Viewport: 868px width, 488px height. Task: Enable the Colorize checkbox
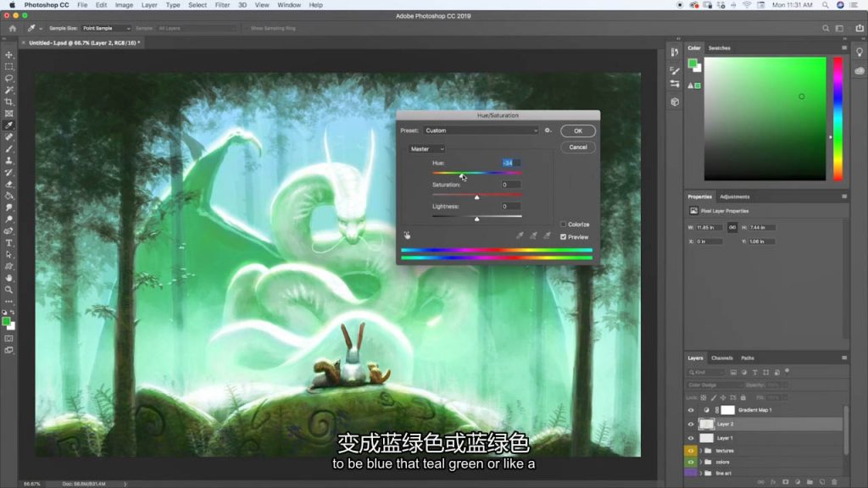tap(563, 224)
